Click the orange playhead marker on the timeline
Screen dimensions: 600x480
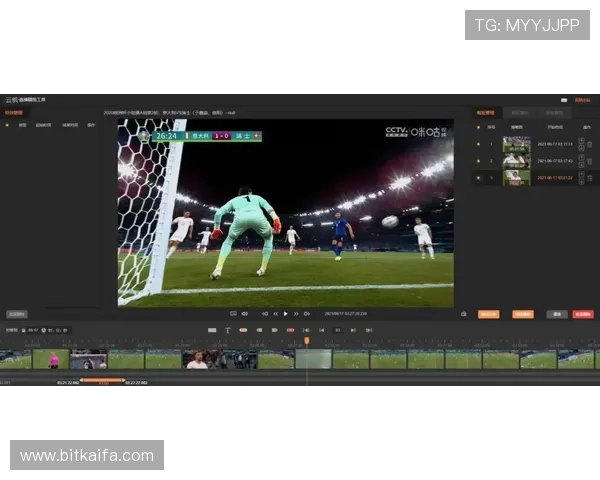coord(307,341)
